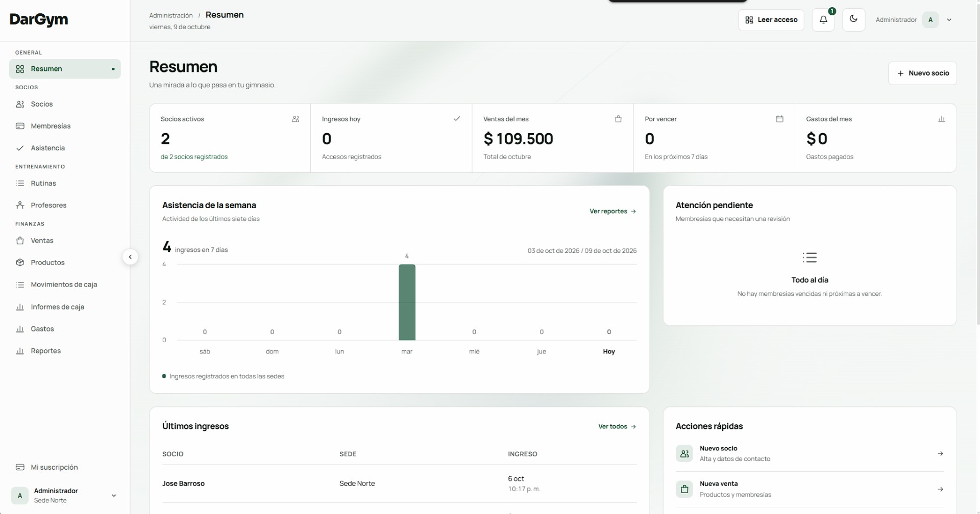
Task: Select Asistencia in the sidebar
Action: click(65, 148)
